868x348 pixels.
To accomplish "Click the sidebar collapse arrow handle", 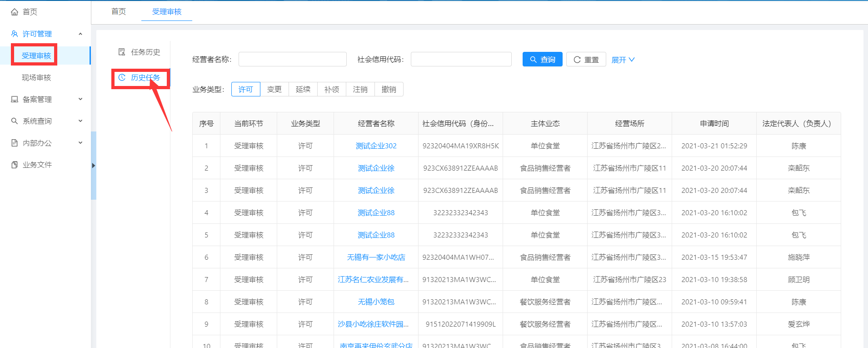I will point(93,166).
